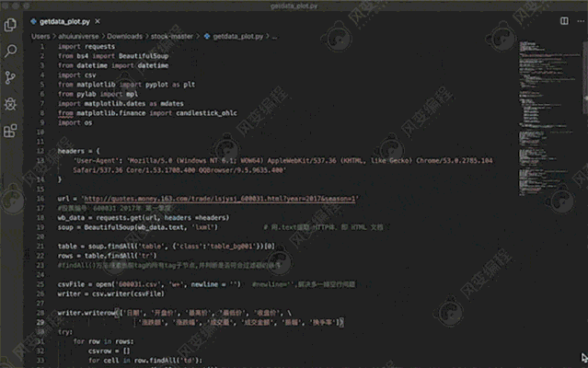This screenshot has height=368, width=588.
Task: Click Users in breadcrumb path
Action: coord(40,37)
